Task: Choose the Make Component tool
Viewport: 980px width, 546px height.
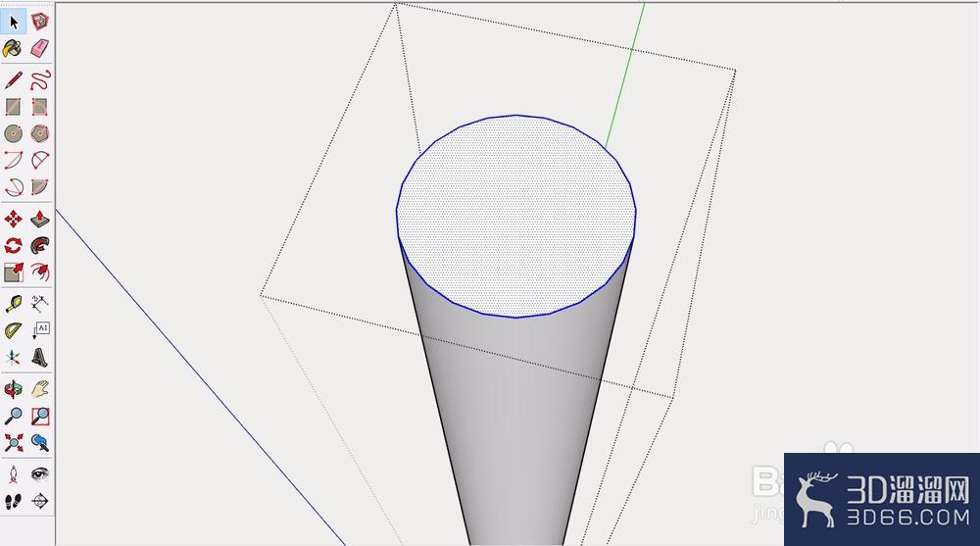Action: click(x=40, y=22)
